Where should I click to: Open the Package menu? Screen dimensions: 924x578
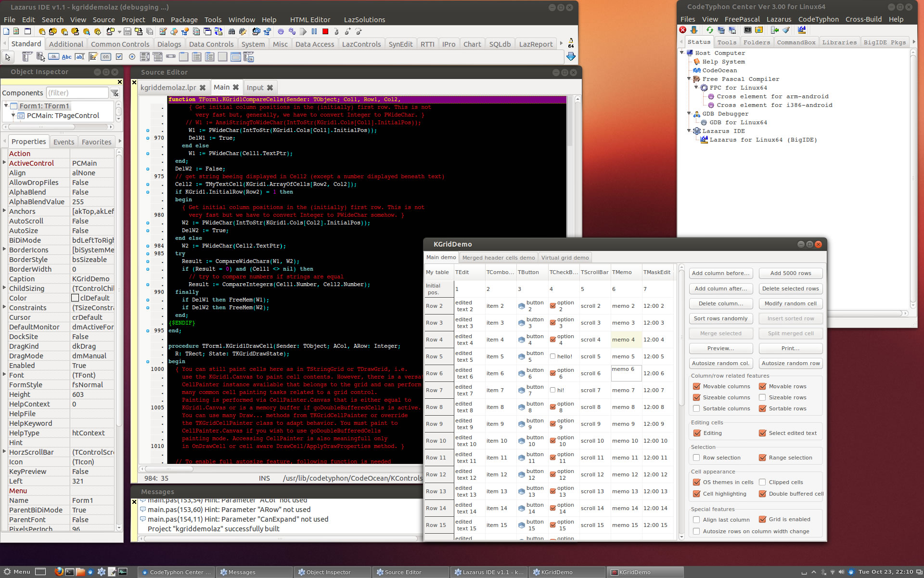[184, 20]
